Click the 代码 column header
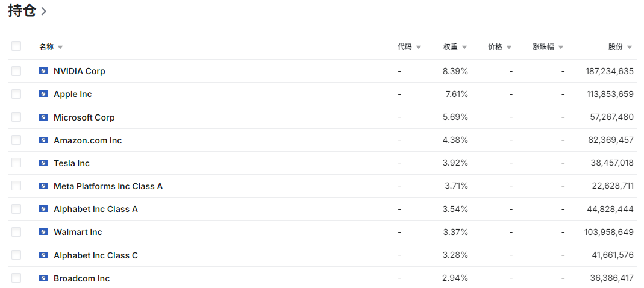This screenshot has width=644, height=288. (405, 47)
